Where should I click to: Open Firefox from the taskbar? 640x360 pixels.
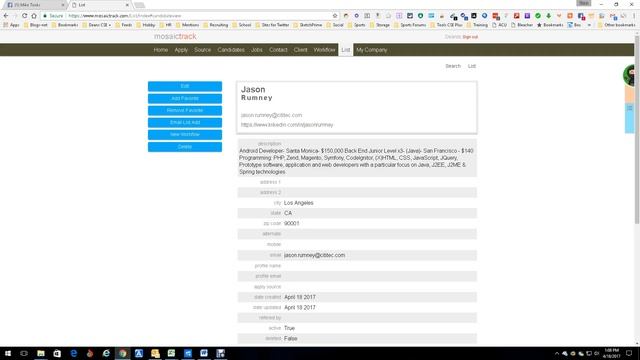(x=90, y=353)
